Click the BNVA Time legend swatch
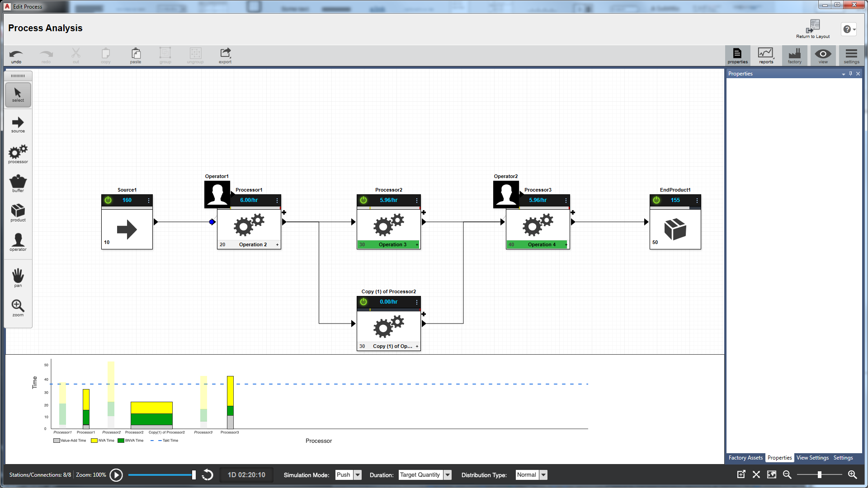 (x=121, y=441)
